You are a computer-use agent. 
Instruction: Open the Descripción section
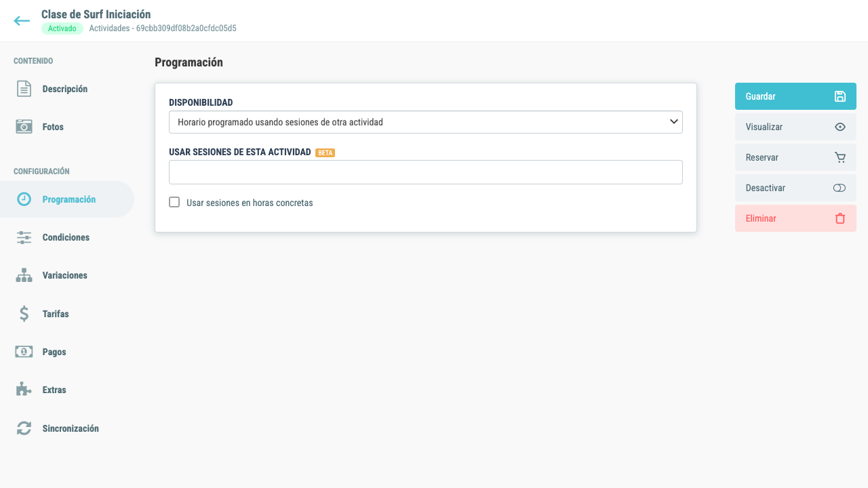[67, 89]
